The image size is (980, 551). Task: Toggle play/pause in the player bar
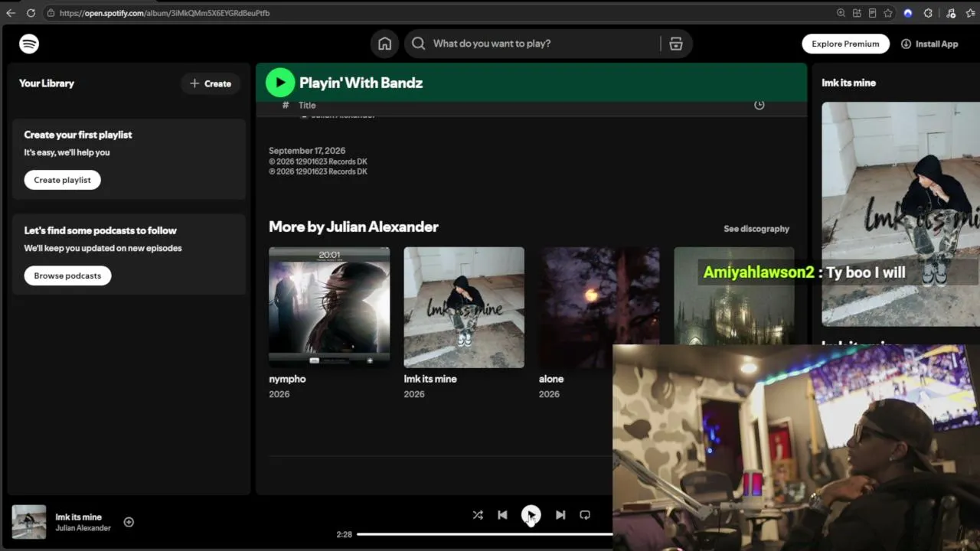click(531, 515)
